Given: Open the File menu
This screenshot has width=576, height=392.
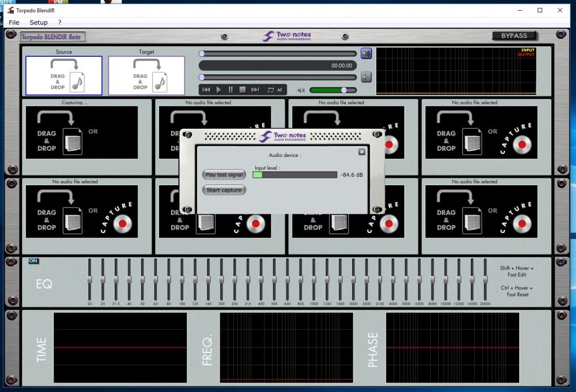Looking at the screenshot, I should pyautogui.click(x=14, y=22).
